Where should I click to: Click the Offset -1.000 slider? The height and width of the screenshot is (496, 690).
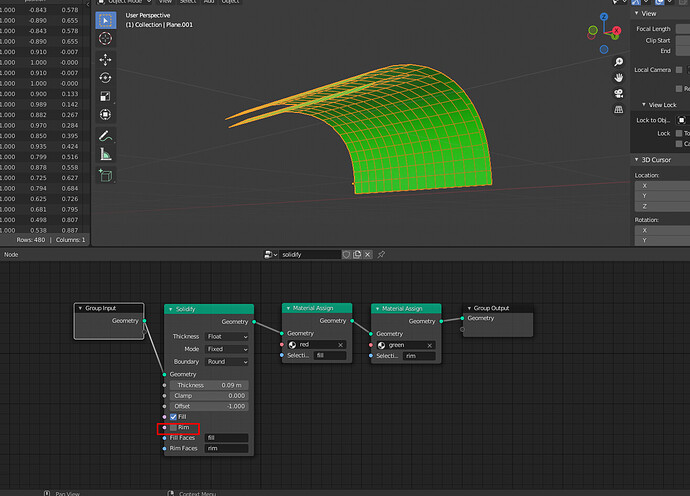point(209,406)
